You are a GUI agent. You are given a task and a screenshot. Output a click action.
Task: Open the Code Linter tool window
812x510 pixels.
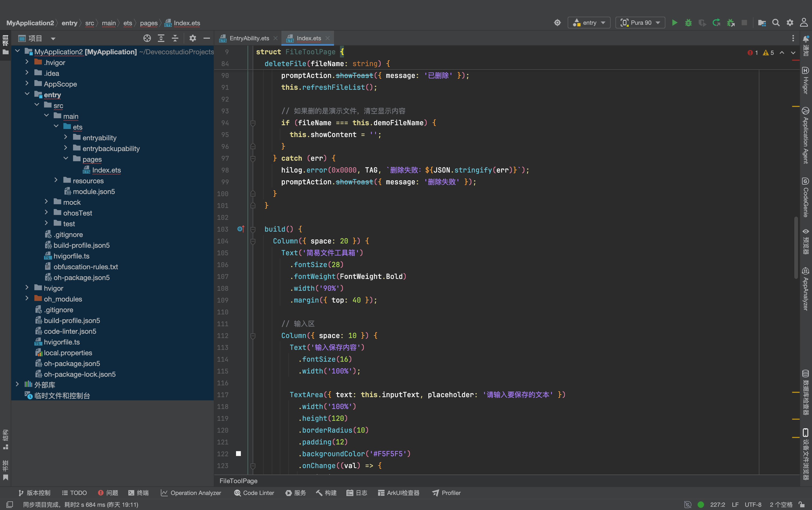[x=254, y=493]
